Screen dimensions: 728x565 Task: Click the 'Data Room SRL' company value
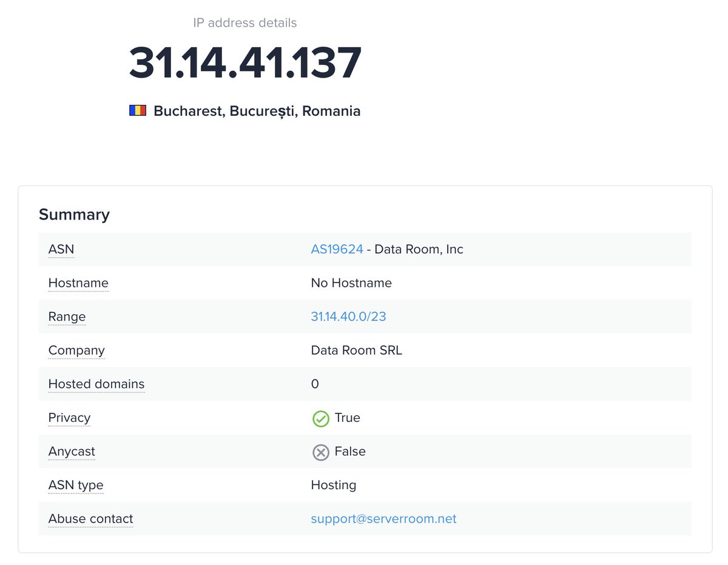(x=357, y=350)
